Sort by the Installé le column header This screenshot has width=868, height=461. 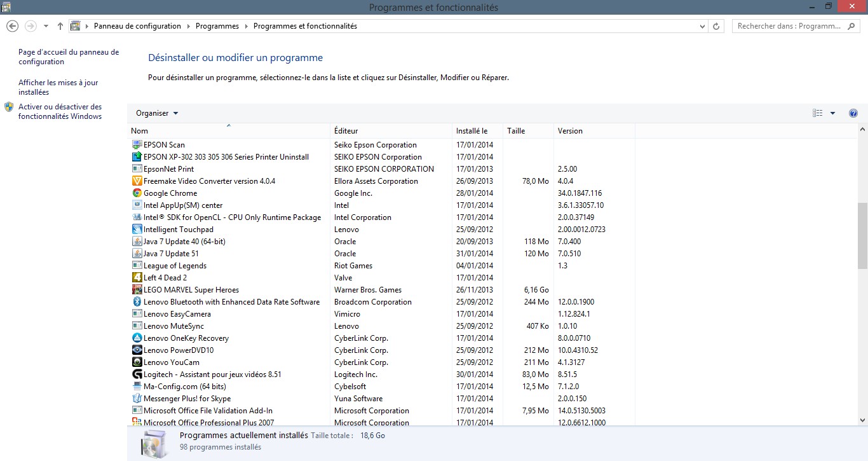[477, 130]
